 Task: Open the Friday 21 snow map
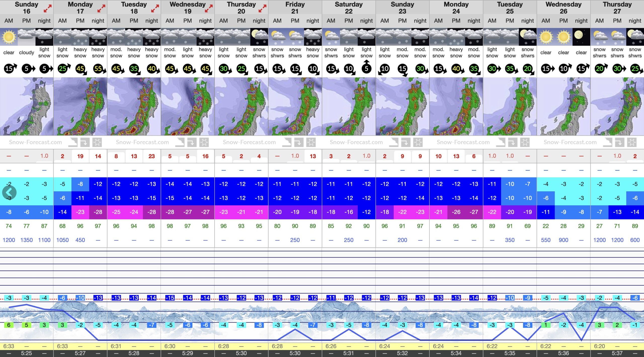tap(295, 107)
